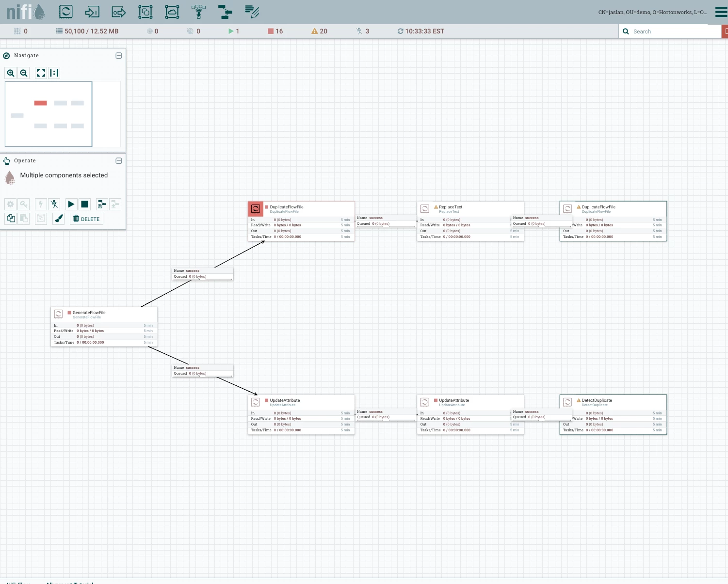Viewport: 728px width, 584px height.
Task: Open the global hamburger menu
Action: tap(721, 12)
